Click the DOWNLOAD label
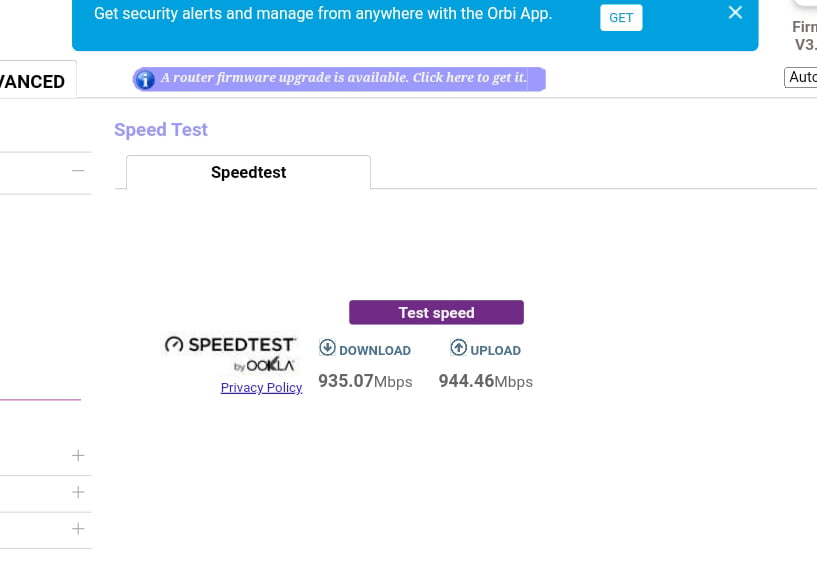The height and width of the screenshot is (583, 817). click(375, 351)
